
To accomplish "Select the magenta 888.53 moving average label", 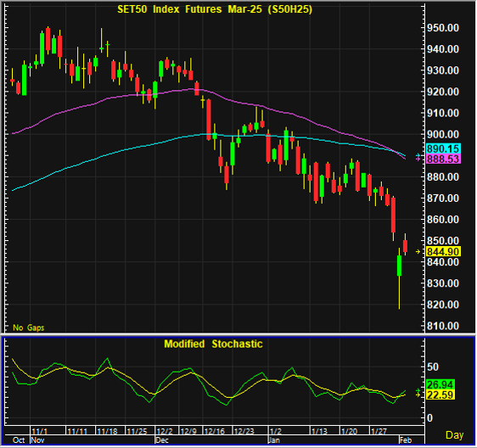I will click(x=443, y=159).
